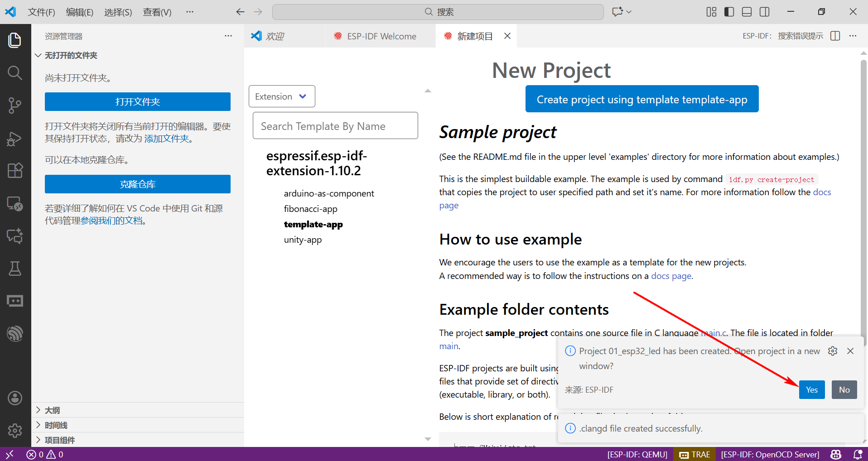Open editor More Actions ellipsis

pos(853,36)
